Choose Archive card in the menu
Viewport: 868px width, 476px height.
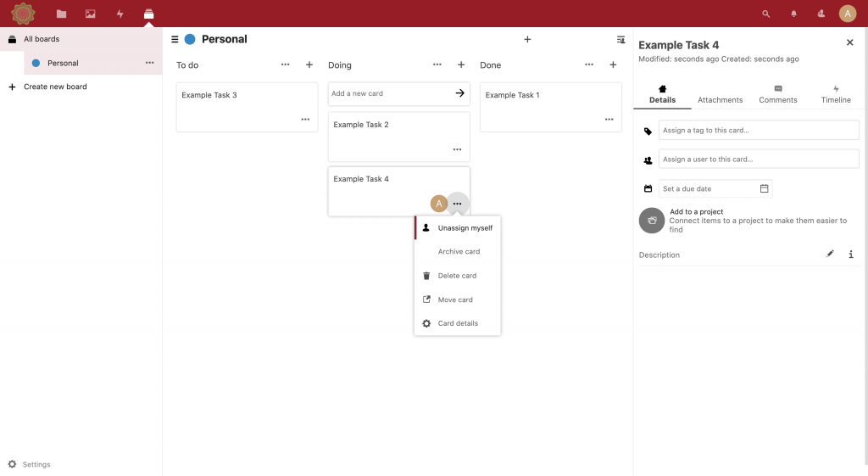(457, 252)
